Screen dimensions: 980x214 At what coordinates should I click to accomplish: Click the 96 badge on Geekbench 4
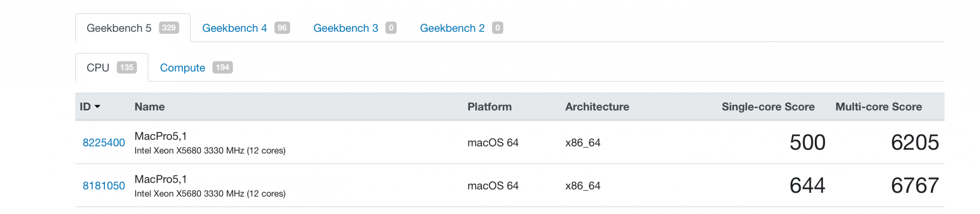pos(282,28)
